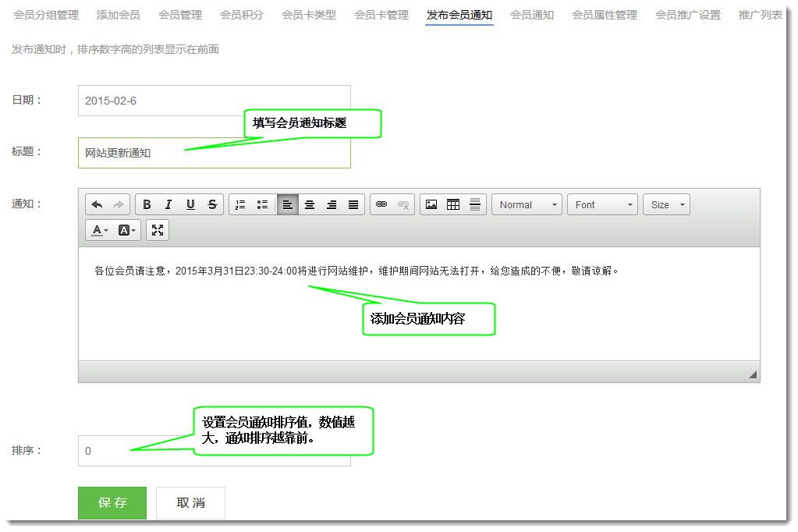
Task: Center align the text
Action: tap(310, 204)
